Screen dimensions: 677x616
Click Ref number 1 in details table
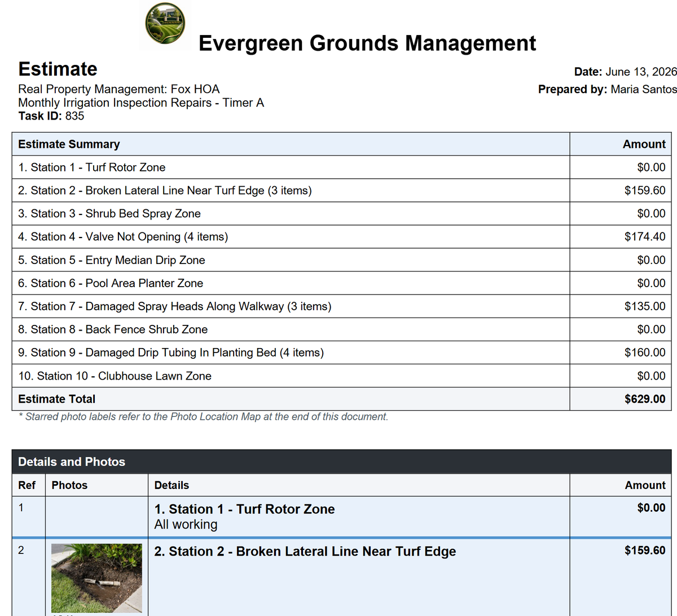(21, 507)
